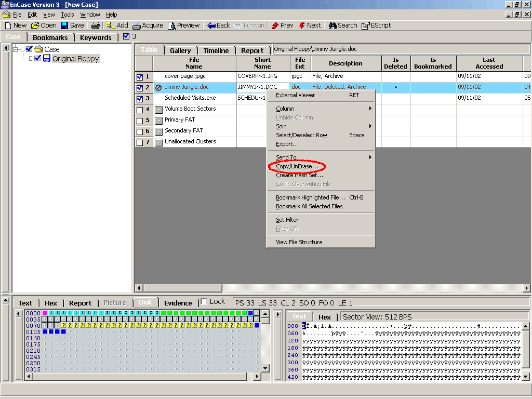This screenshot has height=399, width=532.
Task: Click the Primary FAT row icon
Action: tap(159, 121)
